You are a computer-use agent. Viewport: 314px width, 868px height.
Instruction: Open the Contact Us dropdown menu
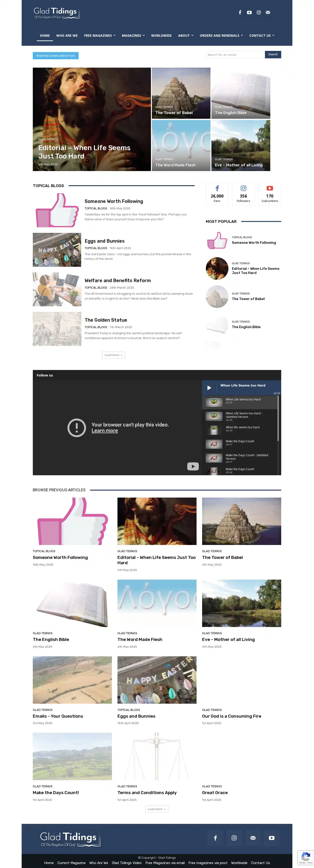[261, 36]
